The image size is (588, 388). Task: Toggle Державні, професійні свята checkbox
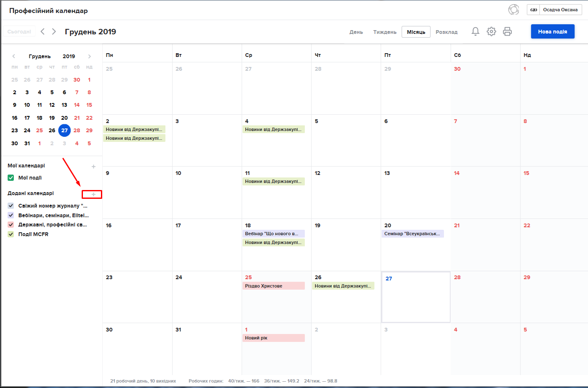[x=11, y=225]
